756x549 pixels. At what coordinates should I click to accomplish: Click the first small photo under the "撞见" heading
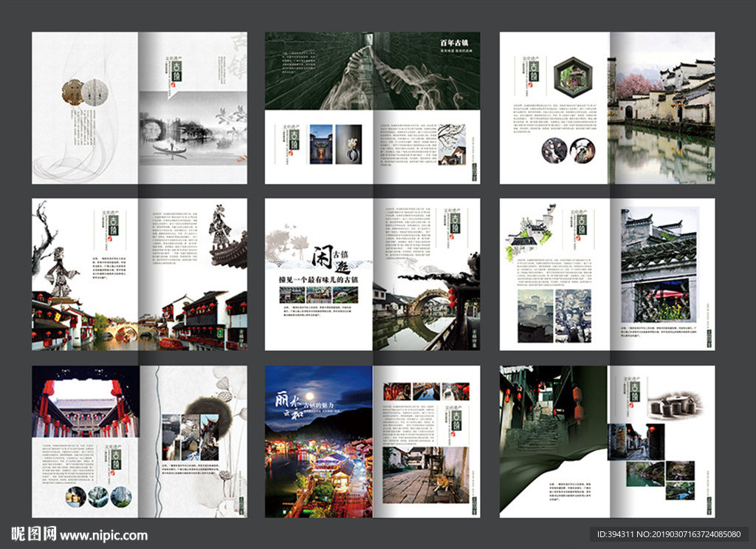(292, 296)
